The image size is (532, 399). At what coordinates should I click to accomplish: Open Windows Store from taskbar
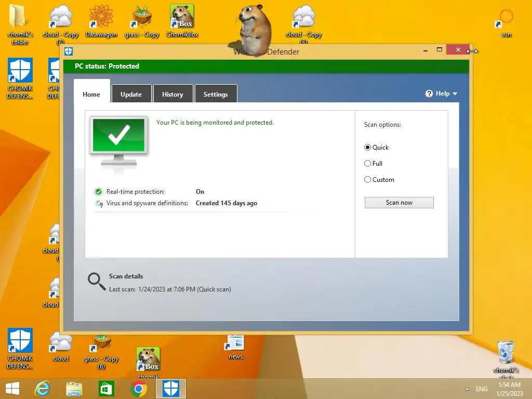tap(106, 389)
